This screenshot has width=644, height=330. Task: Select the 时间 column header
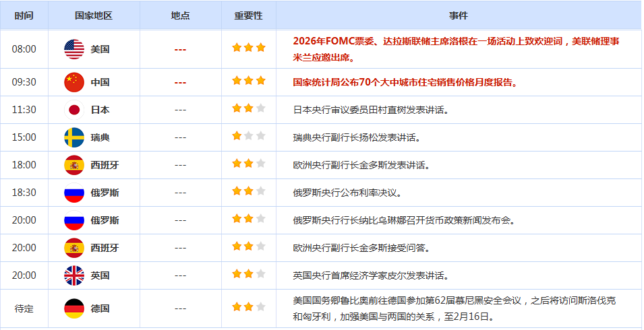24,15
